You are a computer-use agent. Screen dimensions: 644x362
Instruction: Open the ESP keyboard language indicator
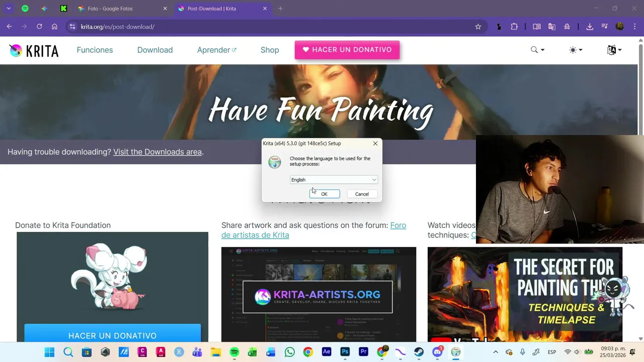pos(552,352)
